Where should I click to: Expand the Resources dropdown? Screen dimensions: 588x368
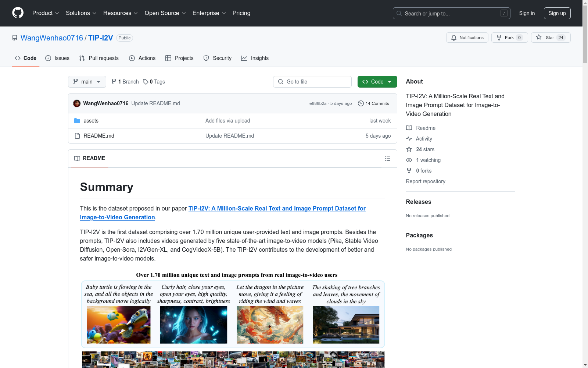pos(121,13)
